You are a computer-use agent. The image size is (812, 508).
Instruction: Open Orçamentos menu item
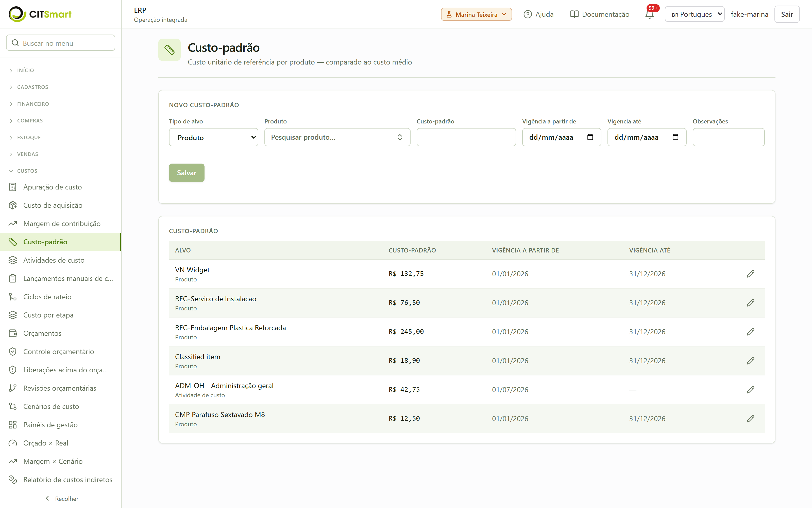click(61, 333)
